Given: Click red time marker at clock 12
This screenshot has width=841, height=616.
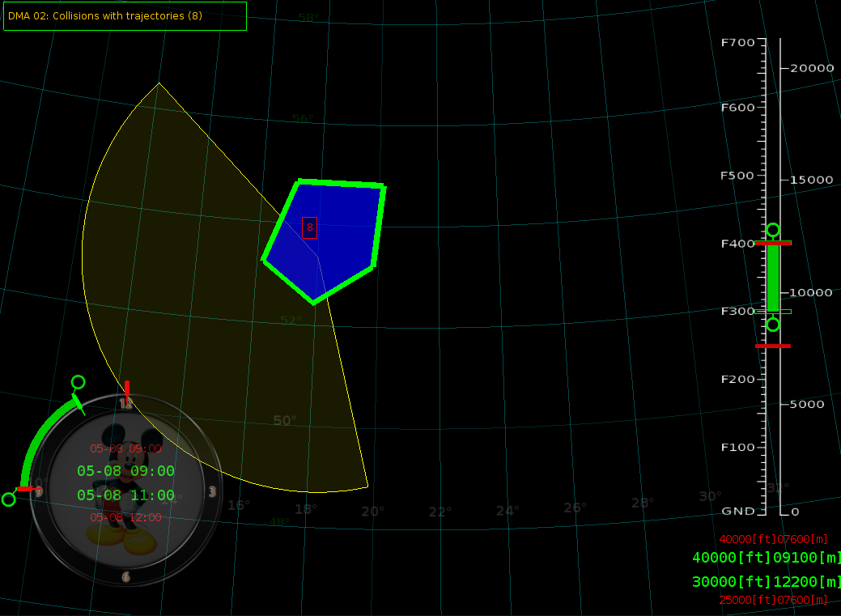Looking at the screenshot, I should click(x=127, y=389).
